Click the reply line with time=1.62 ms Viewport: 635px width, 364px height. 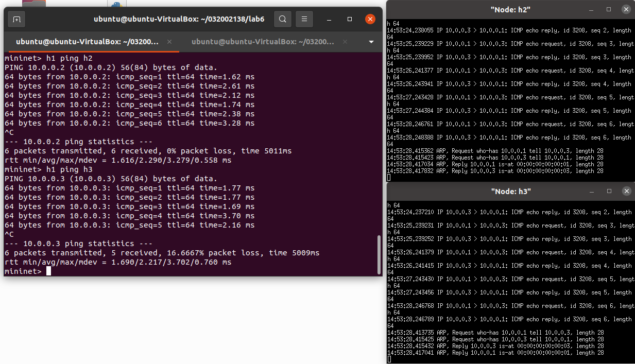pos(130,77)
